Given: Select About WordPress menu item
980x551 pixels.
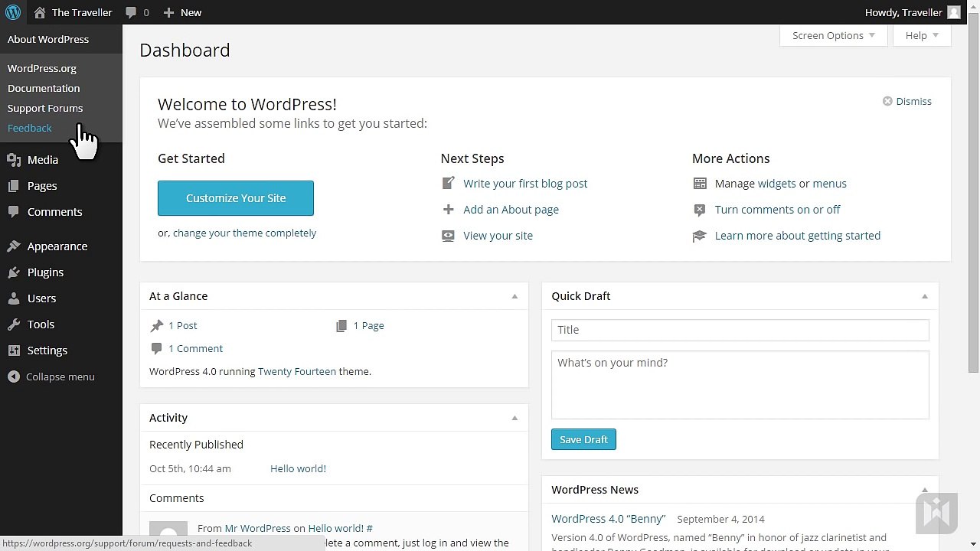Looking at the screenshot, I should (x=48, y=39).
